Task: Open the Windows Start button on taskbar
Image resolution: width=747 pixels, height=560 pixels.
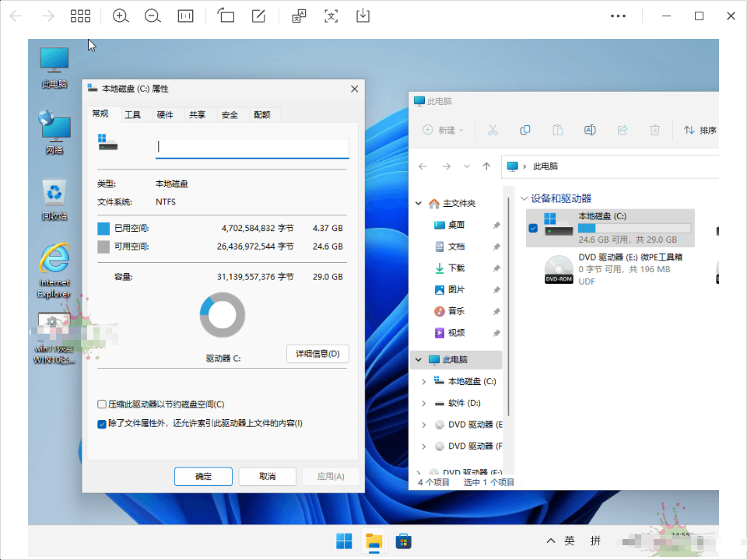Action: coord(344,541)
